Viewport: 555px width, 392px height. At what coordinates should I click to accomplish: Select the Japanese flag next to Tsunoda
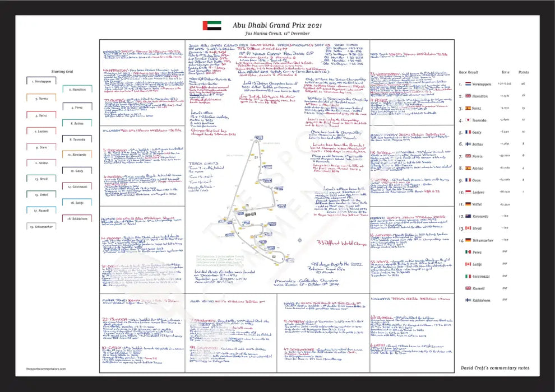468,120
